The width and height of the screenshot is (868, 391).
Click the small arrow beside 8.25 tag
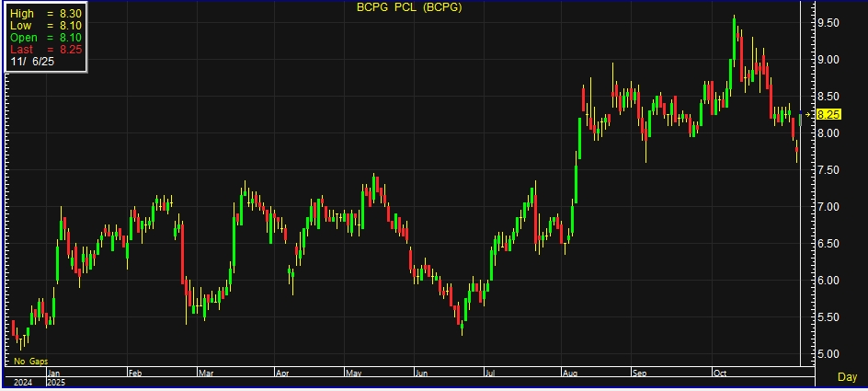(808, 114)
